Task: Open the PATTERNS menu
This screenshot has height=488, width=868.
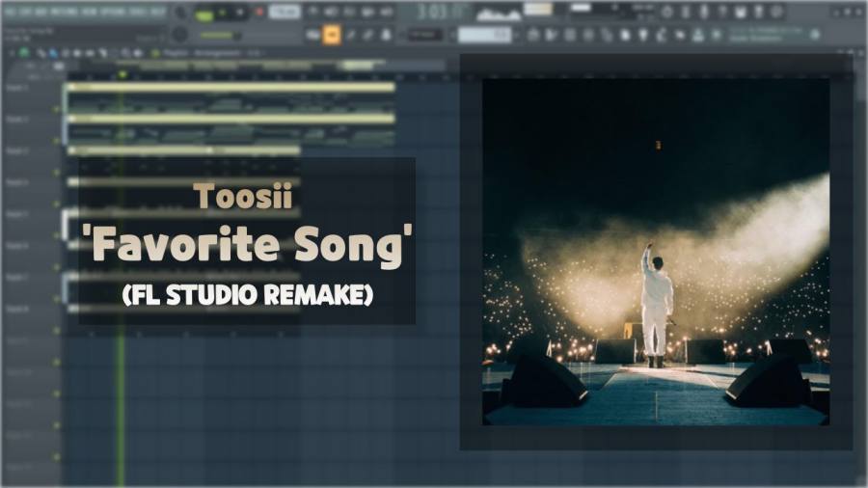Action: pos(65,11)
